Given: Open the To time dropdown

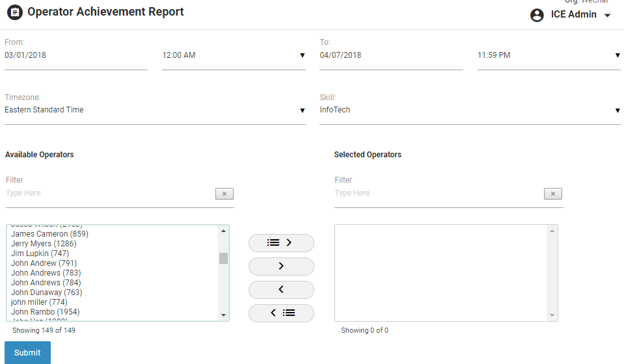Looking at the screenshot, I should pyautogui.click(x=548, y=56).
